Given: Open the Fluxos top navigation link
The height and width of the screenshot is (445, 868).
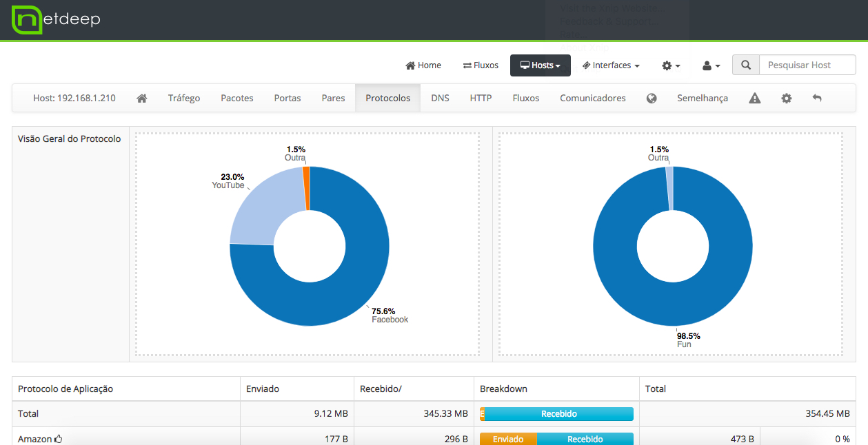Looking at the screenshot, I should pyautogui.click(x=481, y=65).
